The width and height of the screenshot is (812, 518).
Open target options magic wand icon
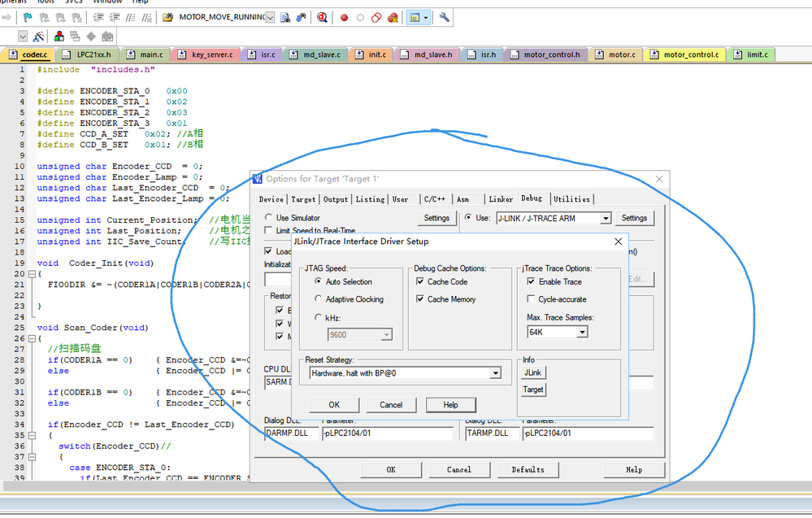pyautogui.click(x=38, y=37)
